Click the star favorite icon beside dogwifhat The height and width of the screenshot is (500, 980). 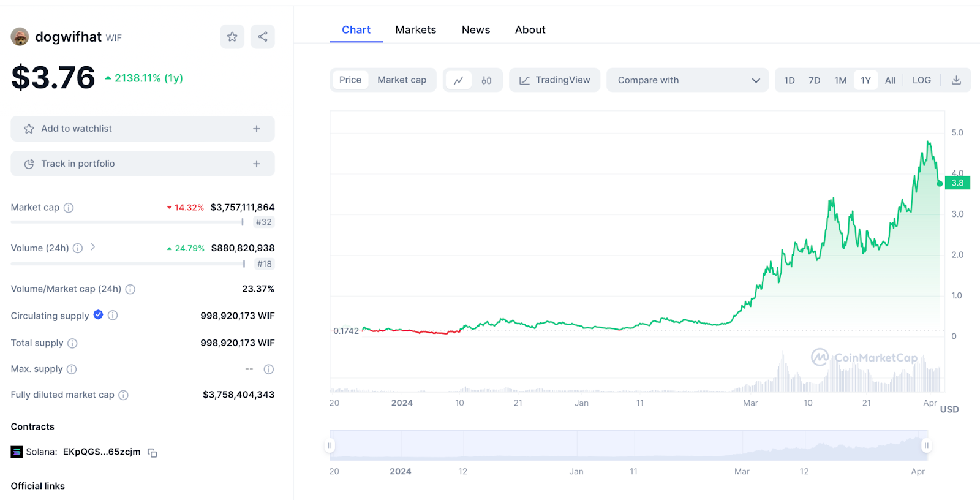(x=232, y=37)
